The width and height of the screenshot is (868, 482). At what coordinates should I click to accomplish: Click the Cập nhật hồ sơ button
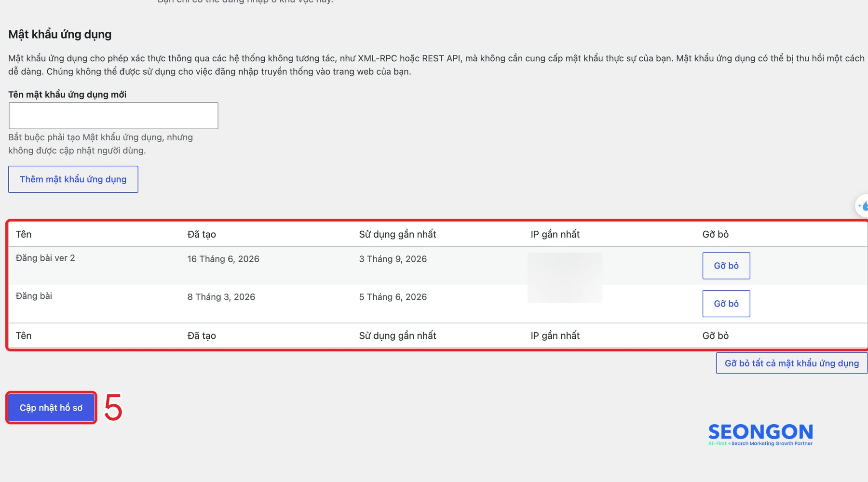tap(51, 408)
